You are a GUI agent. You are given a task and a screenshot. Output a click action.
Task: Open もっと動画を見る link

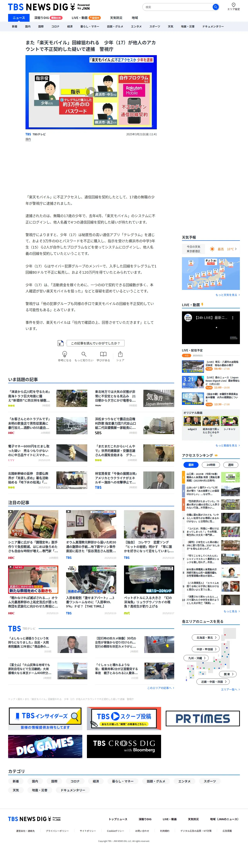tap(228, 446)
